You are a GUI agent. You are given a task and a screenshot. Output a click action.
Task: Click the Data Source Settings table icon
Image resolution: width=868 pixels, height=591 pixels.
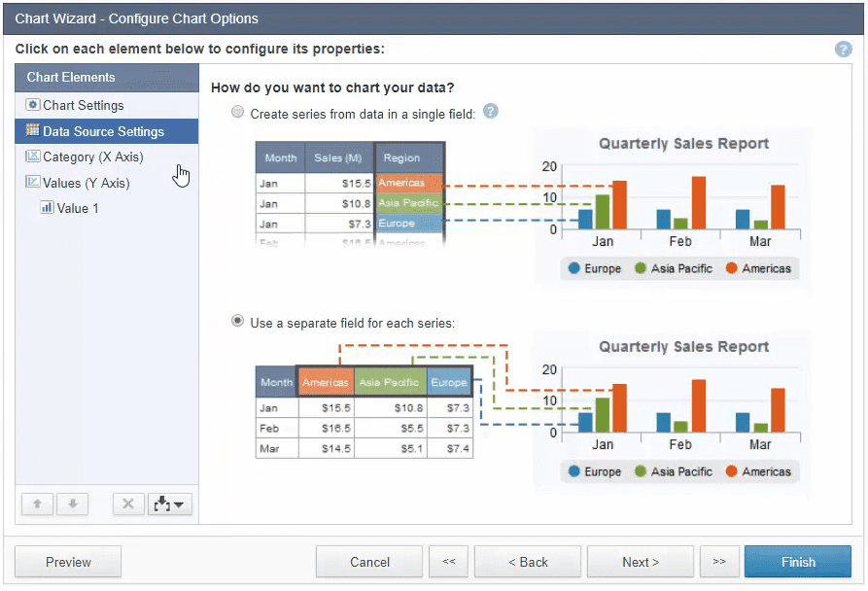tap(33, 131)
